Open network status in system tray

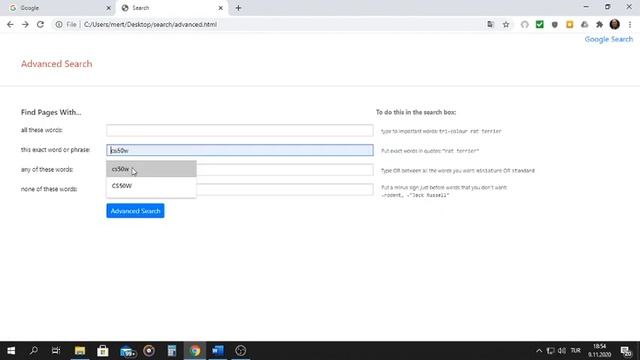[x=550, y=351]
